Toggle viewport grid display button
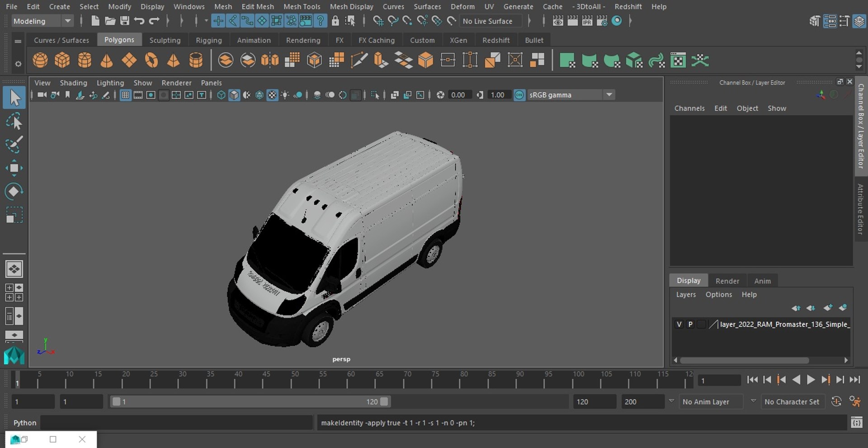Viewport: 868px width, 448px height. [125, 95]
